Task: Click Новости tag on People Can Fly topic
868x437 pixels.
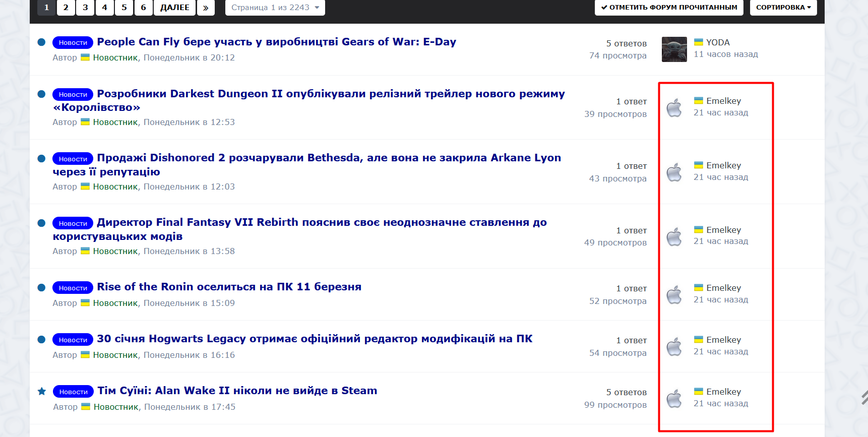Action: [x=73, y=43]
